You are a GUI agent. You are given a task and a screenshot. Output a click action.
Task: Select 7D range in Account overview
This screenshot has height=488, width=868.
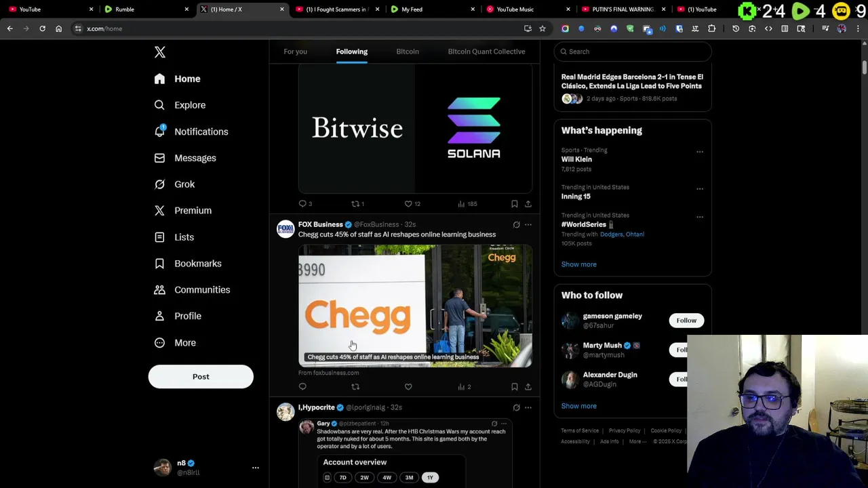click(342, 478)
